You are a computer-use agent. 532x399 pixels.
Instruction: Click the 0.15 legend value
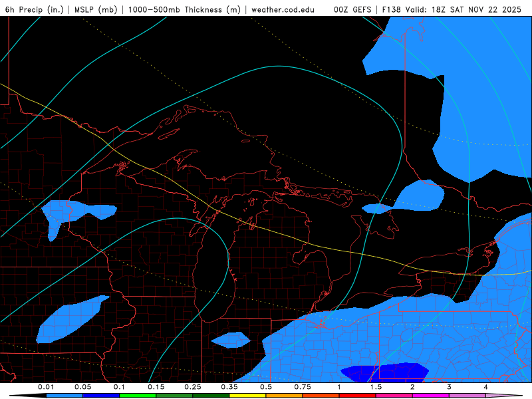click(x=156, y=387)
